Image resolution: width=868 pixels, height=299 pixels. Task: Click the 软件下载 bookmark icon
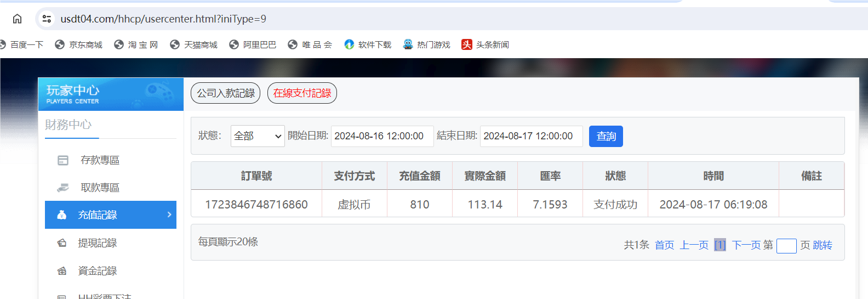click(349, 44)
